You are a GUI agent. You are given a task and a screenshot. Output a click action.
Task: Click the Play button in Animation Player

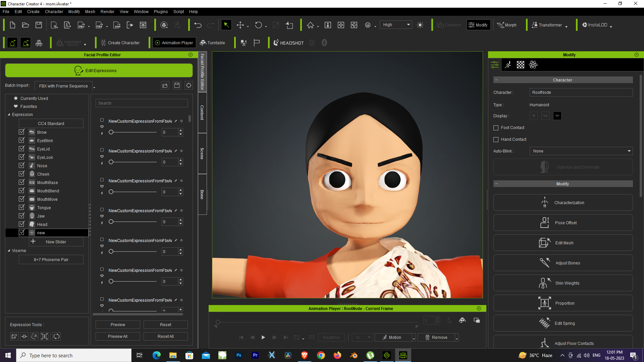point(263,338)
